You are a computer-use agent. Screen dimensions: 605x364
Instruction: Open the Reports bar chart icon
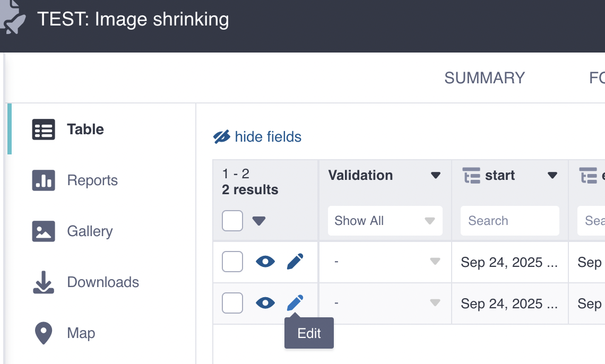(x=44, y=180)
